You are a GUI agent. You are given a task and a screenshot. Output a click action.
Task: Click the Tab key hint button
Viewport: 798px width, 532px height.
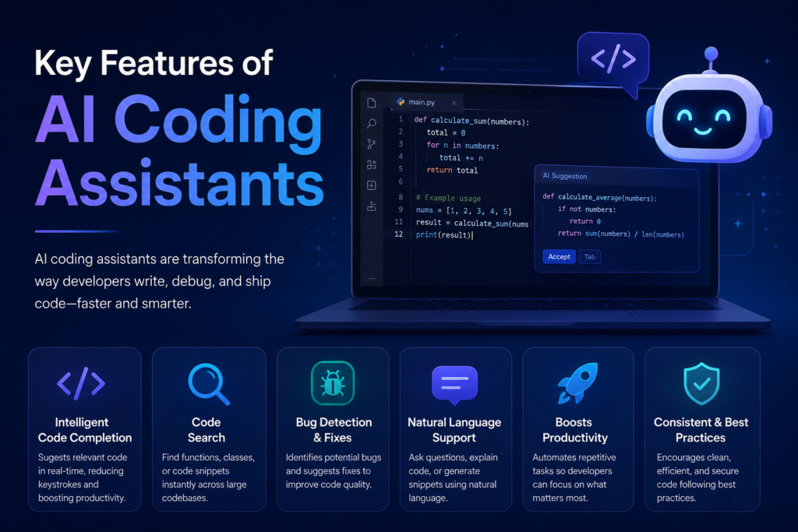pos(589,257)
